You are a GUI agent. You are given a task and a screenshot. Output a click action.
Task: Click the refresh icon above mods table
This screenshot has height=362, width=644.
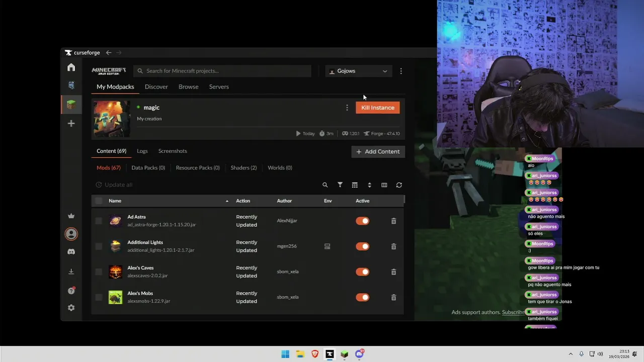click(399, 185)
